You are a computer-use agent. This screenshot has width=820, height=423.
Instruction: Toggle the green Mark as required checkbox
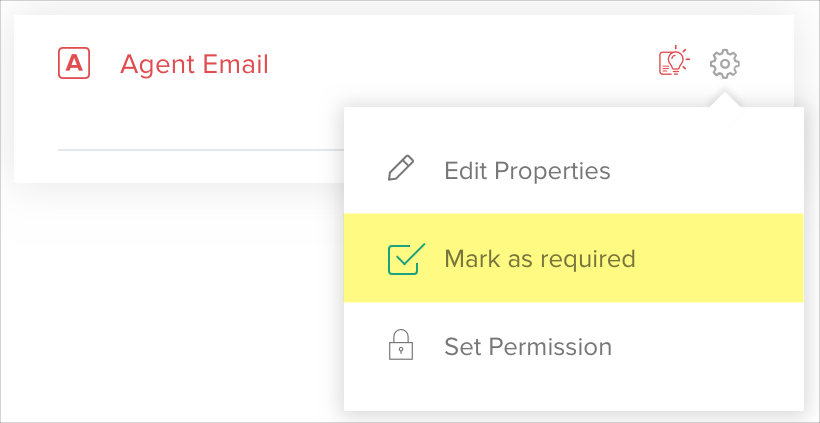[x=405, y=259]
